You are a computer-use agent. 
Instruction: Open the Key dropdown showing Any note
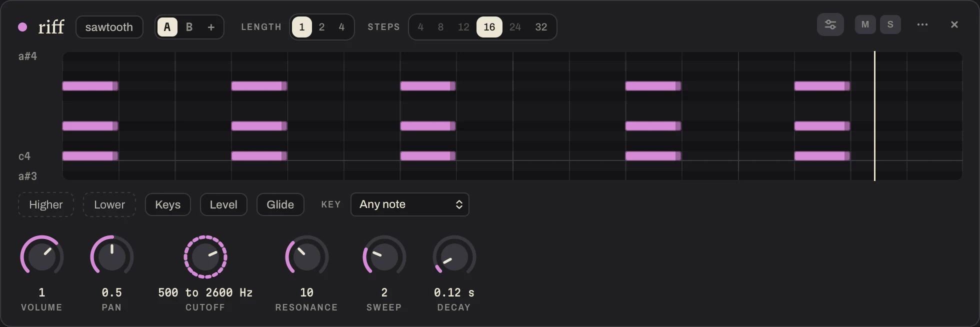tap(410, 204)
